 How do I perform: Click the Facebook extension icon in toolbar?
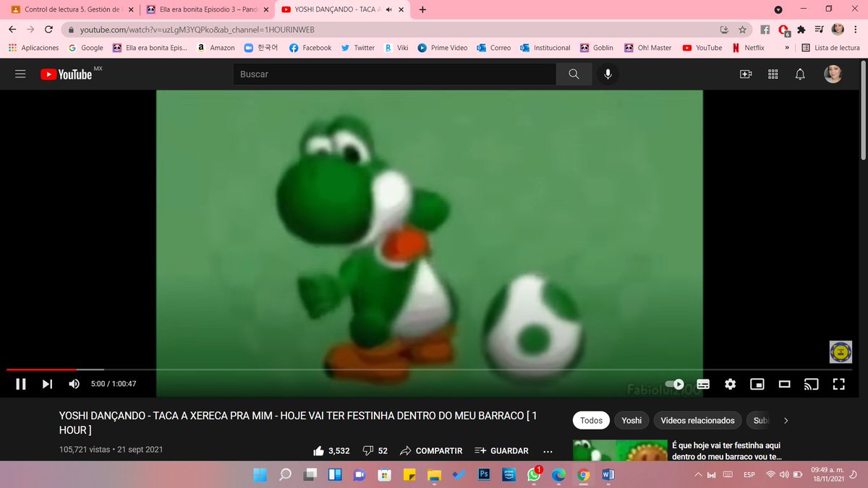[x=765, y=30]
